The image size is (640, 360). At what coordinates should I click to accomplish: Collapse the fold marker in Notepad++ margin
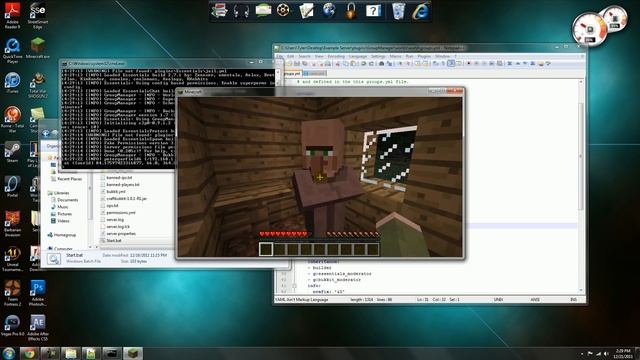click(294, 286)
